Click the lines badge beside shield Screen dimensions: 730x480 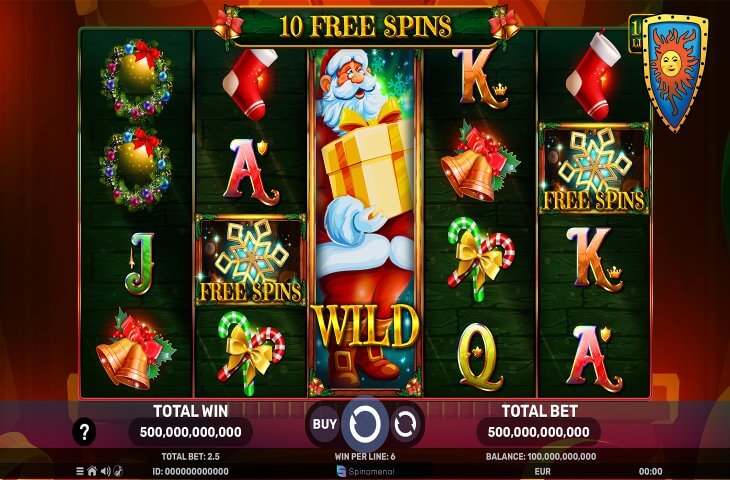click(635, 34)
